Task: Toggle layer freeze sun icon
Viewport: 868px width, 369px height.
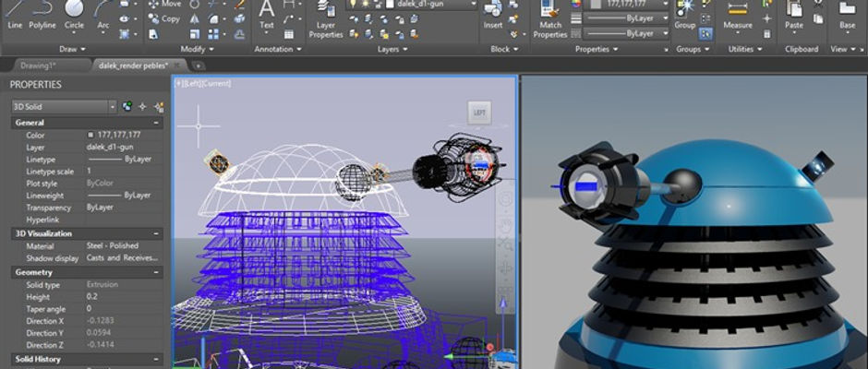Action: click(365, 4)
